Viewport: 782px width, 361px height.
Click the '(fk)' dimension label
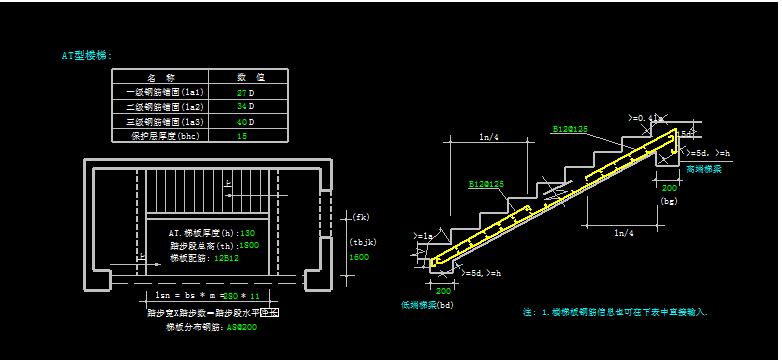pyautogui.click(x=360, y=216)
